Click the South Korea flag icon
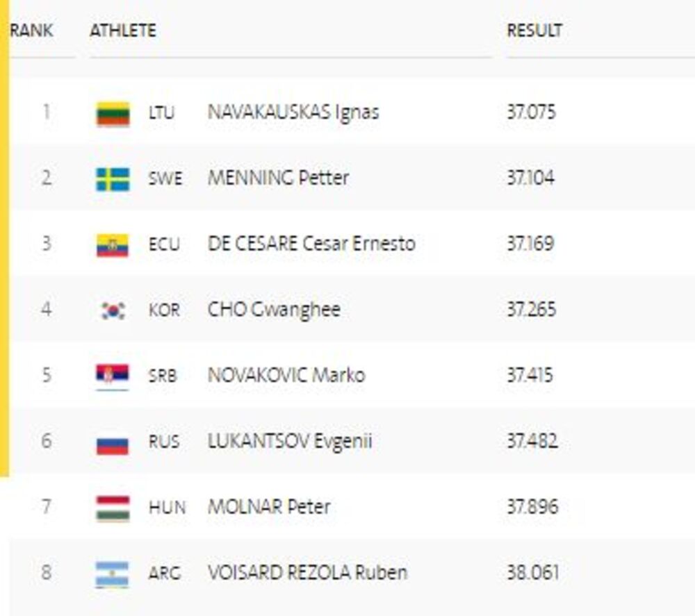 [x=113, y=310]
